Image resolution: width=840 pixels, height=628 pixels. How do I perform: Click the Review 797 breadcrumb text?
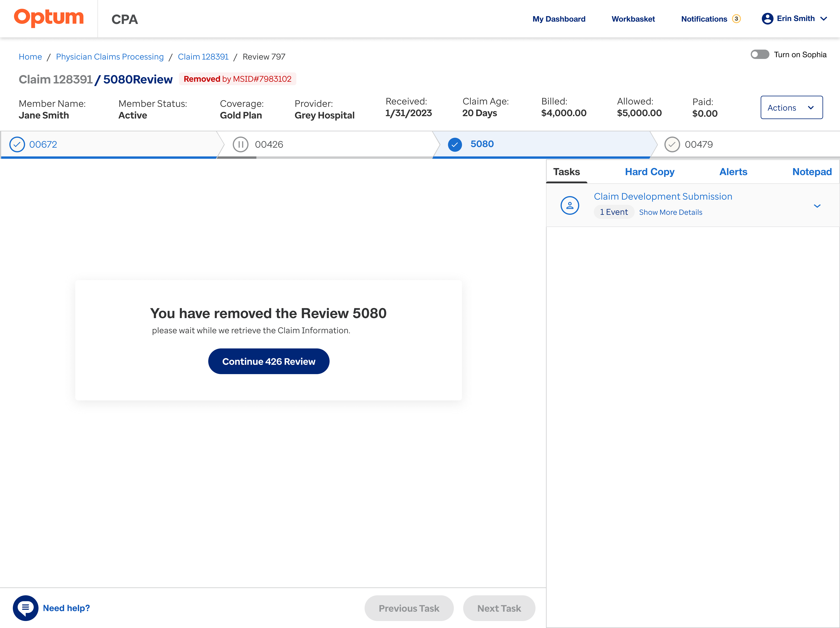coord(264,57)
